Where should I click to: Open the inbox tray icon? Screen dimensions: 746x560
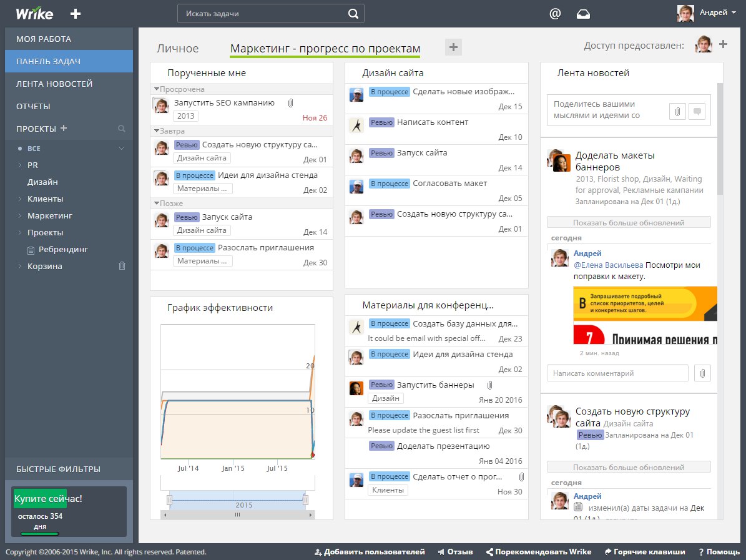pyautogui.click(x=583, y=14)
